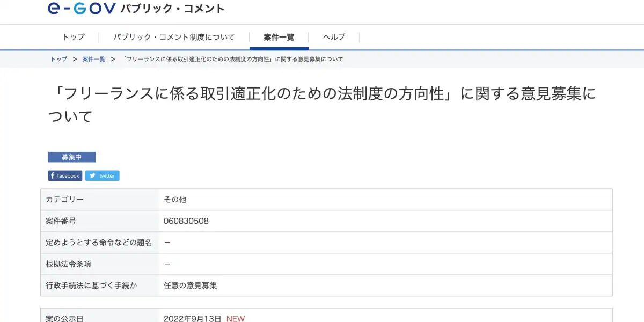The image size is (644, 322).
Task: Share the page on Twitter
Action: (x=102, y=175)
